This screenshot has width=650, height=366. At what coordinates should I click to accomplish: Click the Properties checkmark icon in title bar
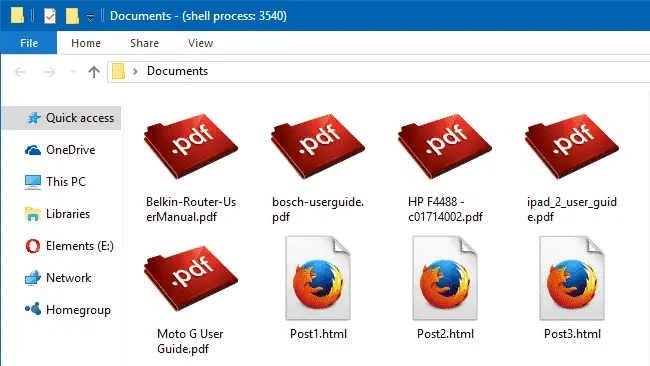(x=50, y=16)
